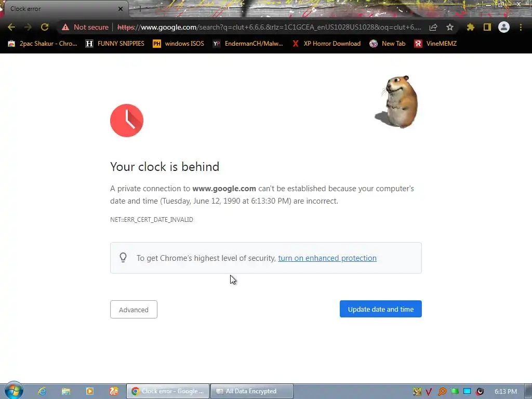Click the Advanced button

[134, 310]
